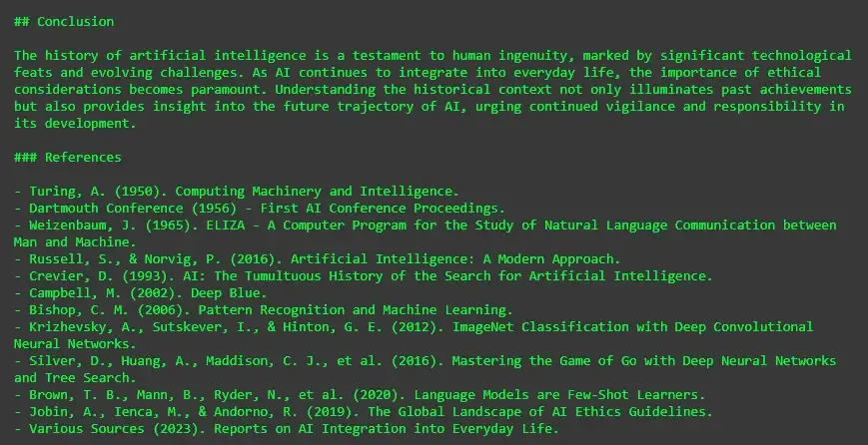Click the 'and Tree Search.' continuation line
This screenshot has height=445, width=868.
coord(75,378)
